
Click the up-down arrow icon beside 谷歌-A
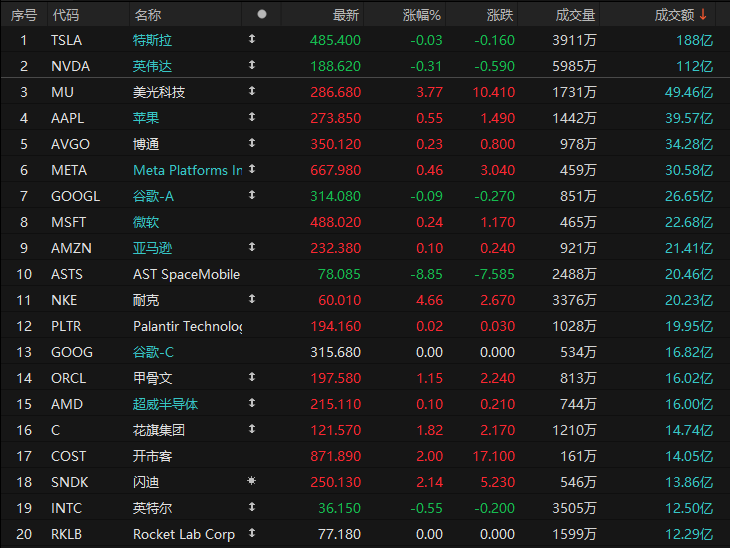(x=252, y=195)
